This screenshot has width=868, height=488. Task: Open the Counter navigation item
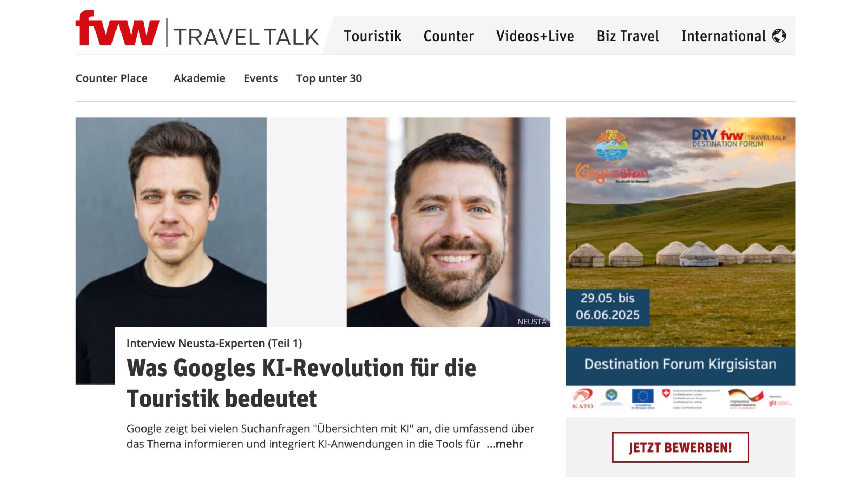pyautogui.click(x=449, y=36)
